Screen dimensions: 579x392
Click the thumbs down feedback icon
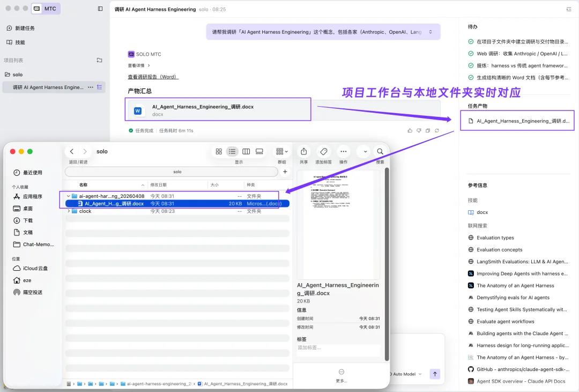(x=419, y=130)
